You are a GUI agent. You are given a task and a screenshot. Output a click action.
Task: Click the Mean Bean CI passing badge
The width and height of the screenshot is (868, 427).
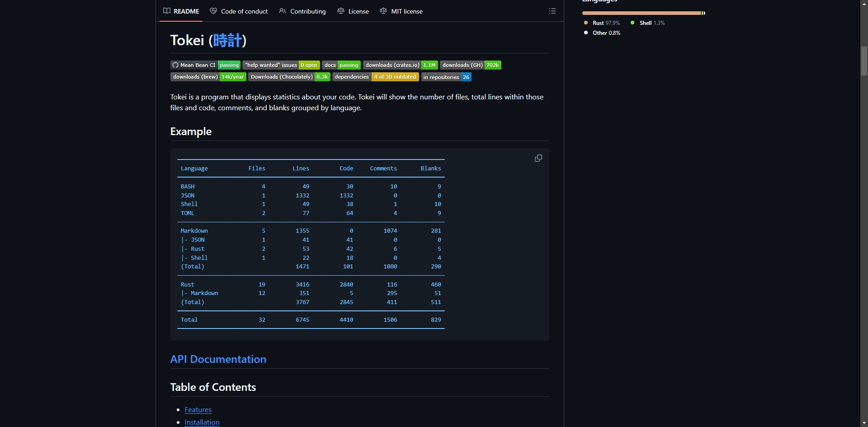coord(205,65)
